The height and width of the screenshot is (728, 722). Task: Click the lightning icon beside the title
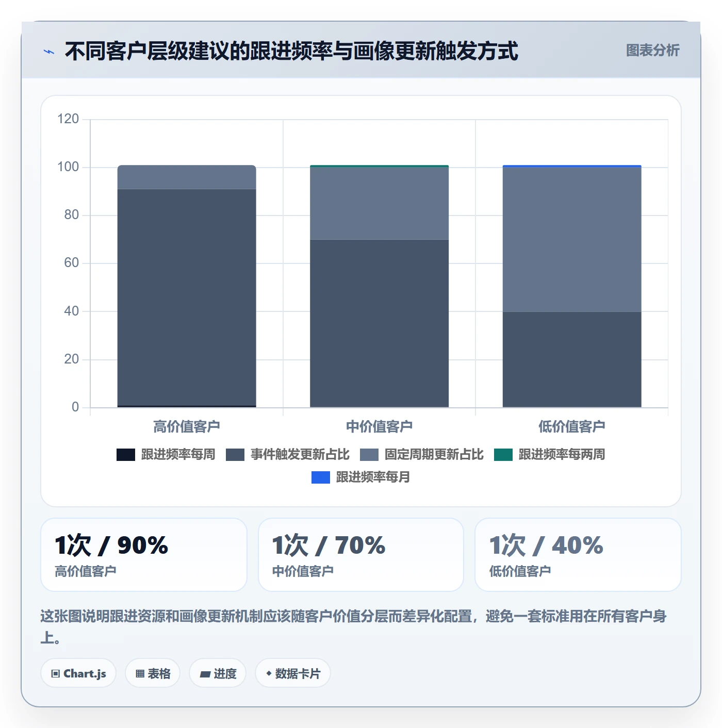point(49,52)
